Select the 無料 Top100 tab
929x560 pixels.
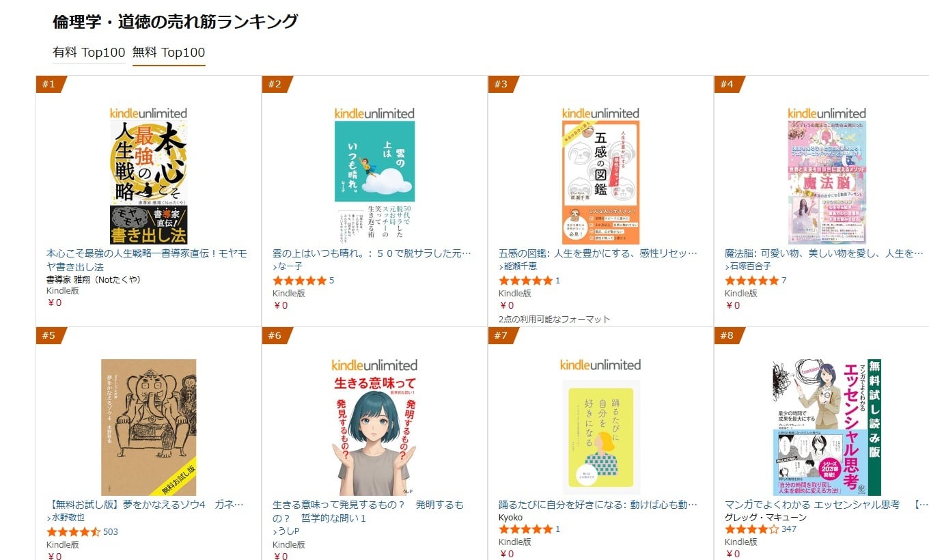coord(169,53)
